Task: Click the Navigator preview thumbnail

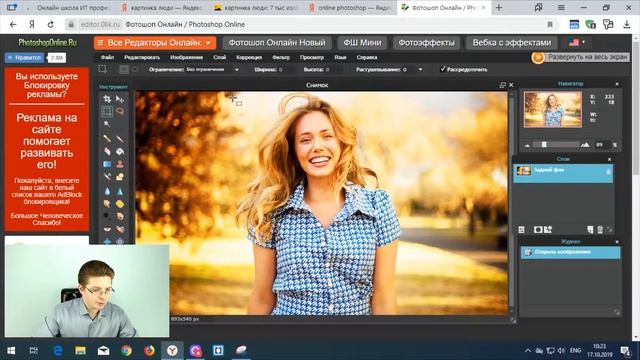Action: pyautogui.click(x=553, y=109)
